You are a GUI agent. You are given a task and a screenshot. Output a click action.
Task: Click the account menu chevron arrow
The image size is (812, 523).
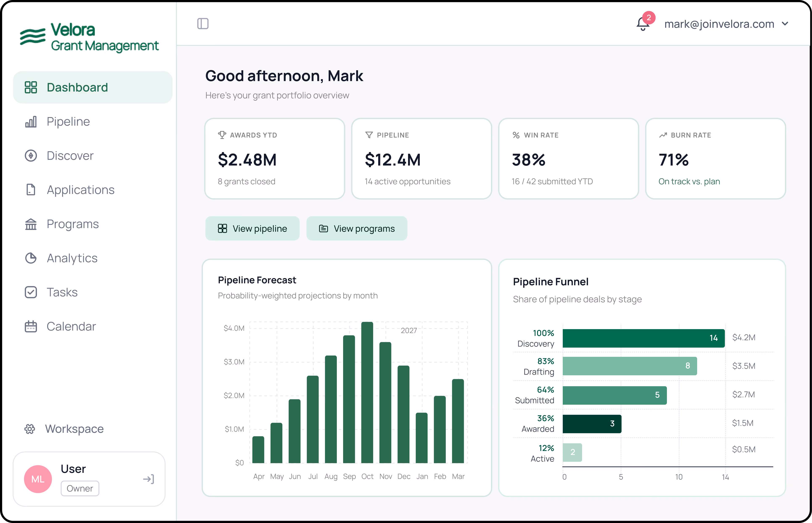[784, 24]
